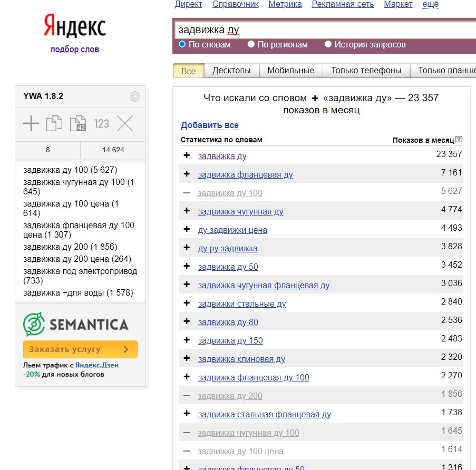Add 'ду задвижки цена' with plus
The image size is (476, 470).
[x=187, y=229]
